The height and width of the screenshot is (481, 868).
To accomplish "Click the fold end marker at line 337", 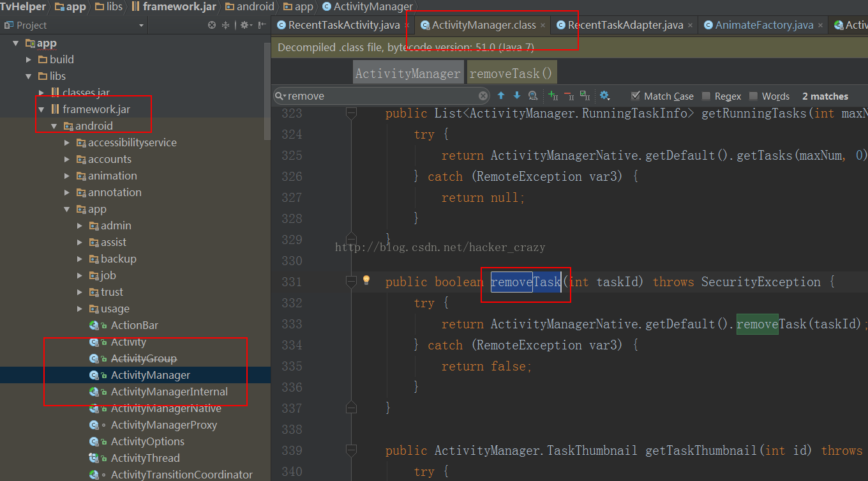I will pos(350,406).
